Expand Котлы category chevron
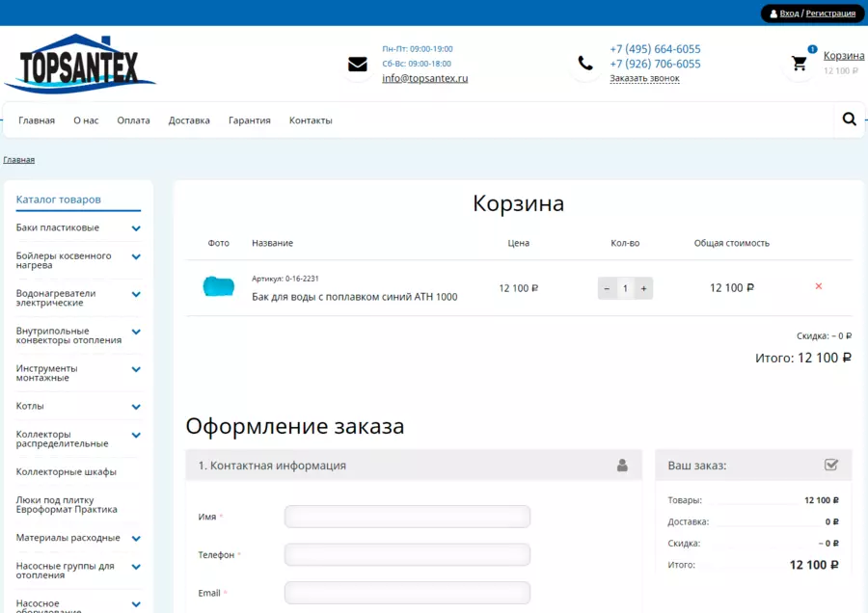868x613 pixels. tap(136, 407)
